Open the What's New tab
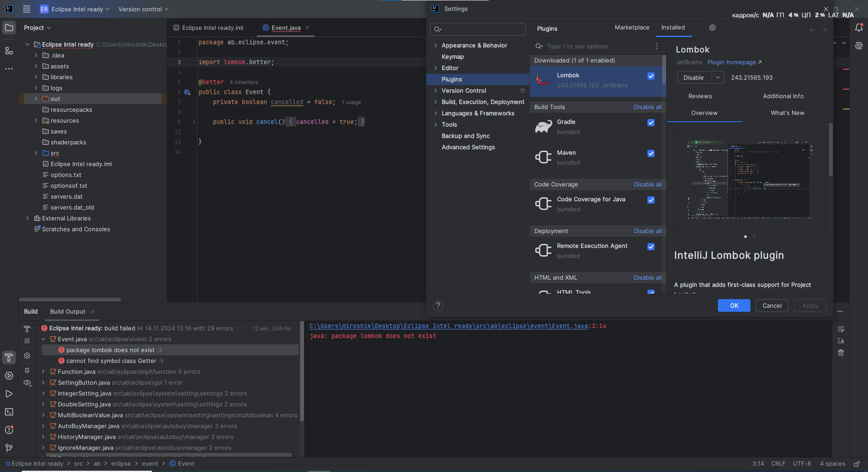 coord(787,113)
